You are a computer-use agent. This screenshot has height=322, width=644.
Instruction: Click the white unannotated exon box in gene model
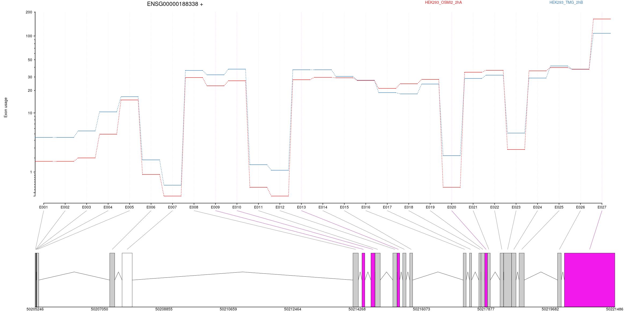coord(127,280)
